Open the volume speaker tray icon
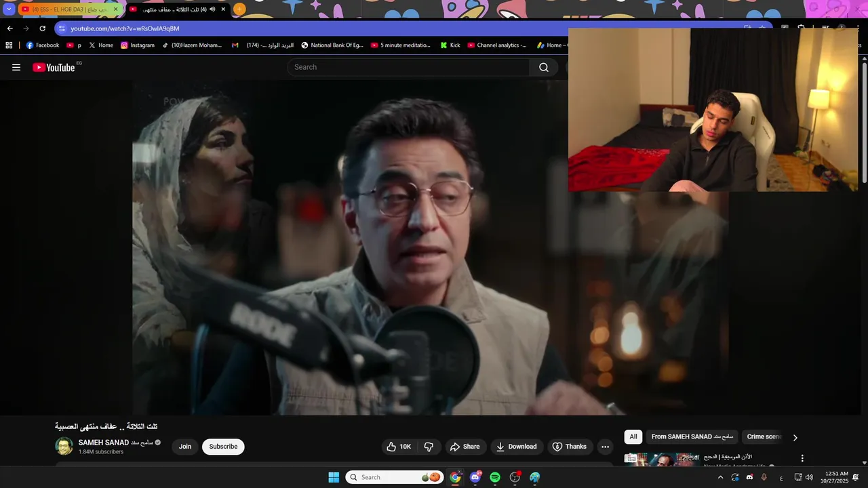 coord(809,477)
